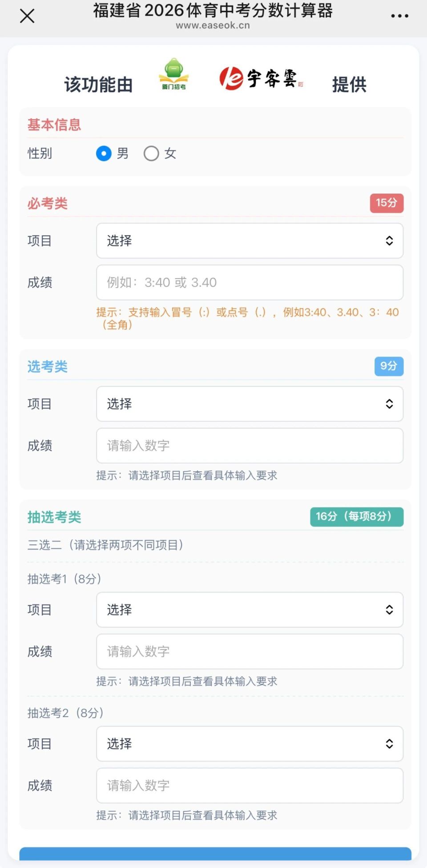
Task: Click the red 15分 score badge
Action: point(386,203)
